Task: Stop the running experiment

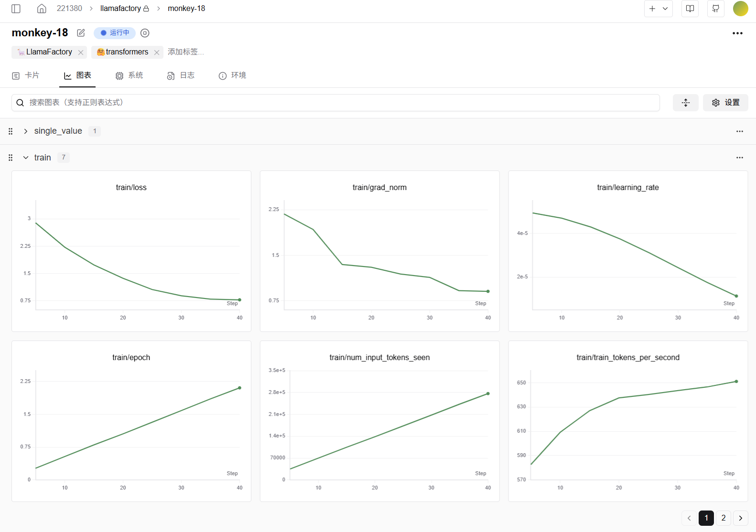Action: pos(145,33)
